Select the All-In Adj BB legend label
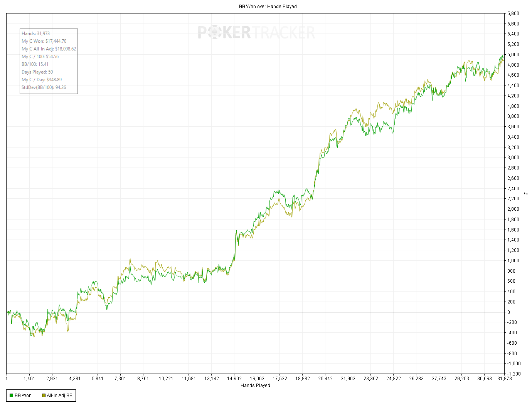 pos(60,396)
